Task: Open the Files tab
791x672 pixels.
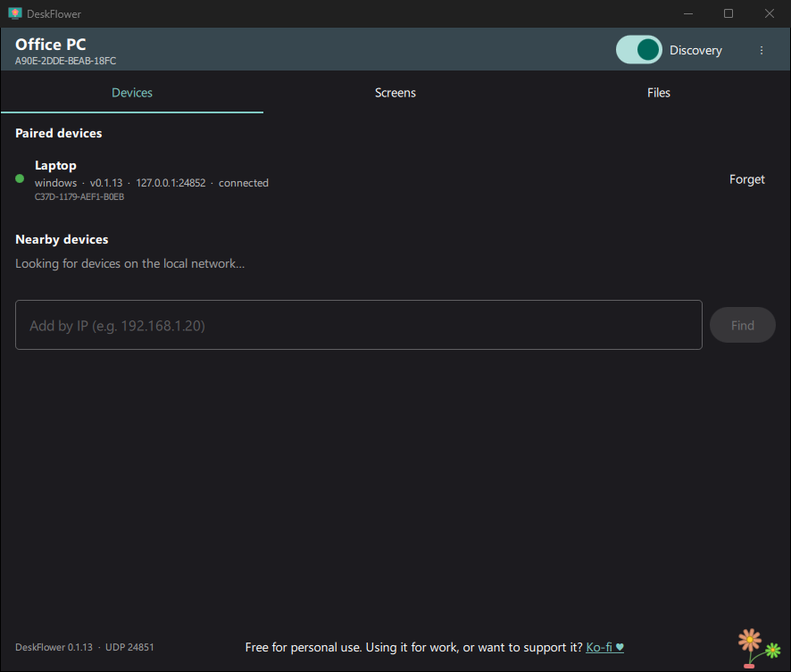Action: (x=658, y=93)
